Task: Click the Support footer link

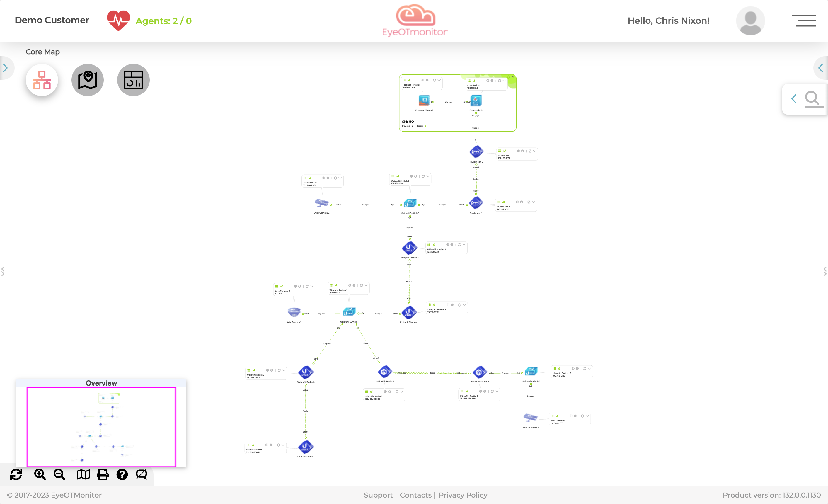Action: coord(378,495)
